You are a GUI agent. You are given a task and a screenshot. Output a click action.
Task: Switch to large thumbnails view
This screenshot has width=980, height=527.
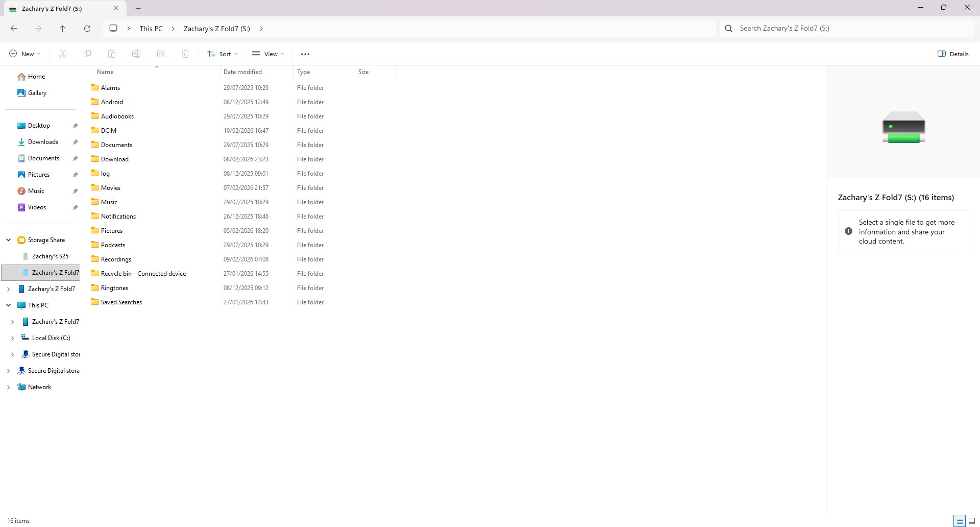click(972, 520)
